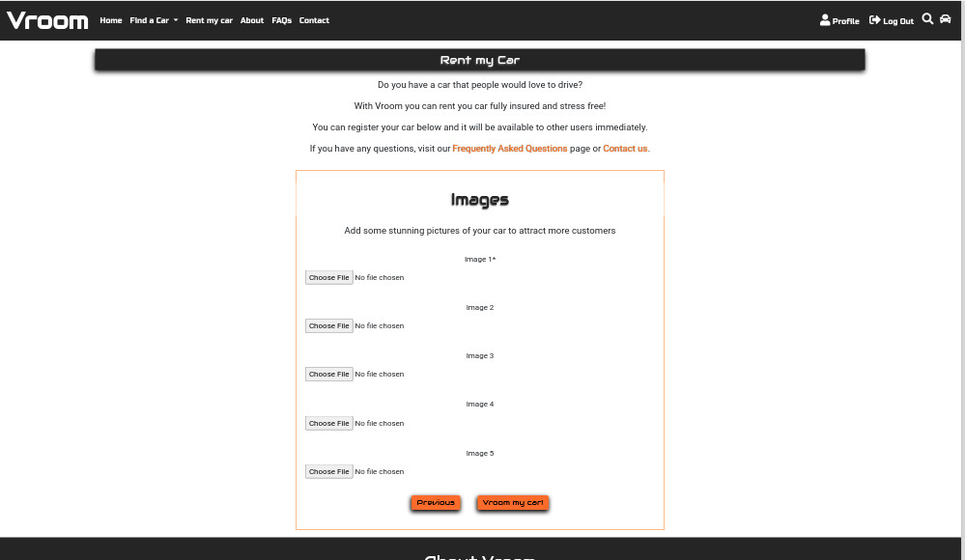Click the Contact us link
Viewport: 965px width, 560px height.
coord(624,148)
